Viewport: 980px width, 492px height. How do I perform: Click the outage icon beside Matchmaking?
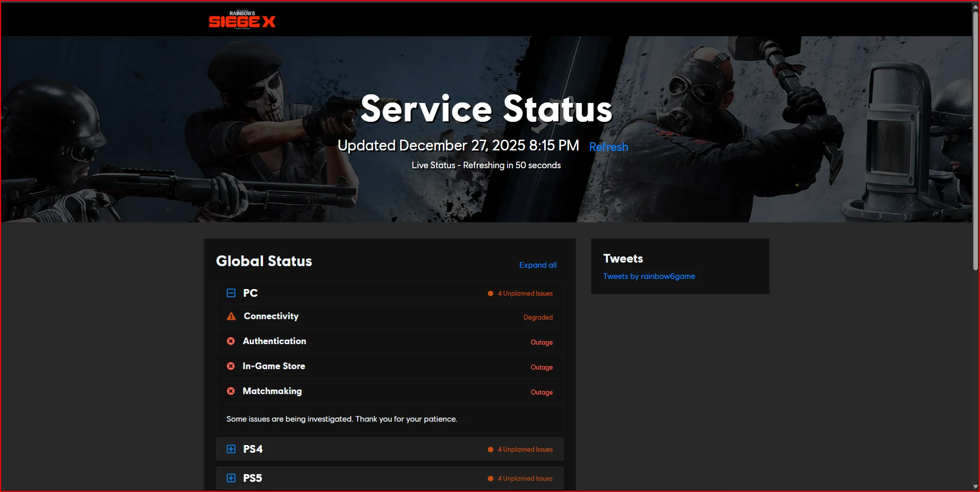pyautogui.click(x=231, y=391)
